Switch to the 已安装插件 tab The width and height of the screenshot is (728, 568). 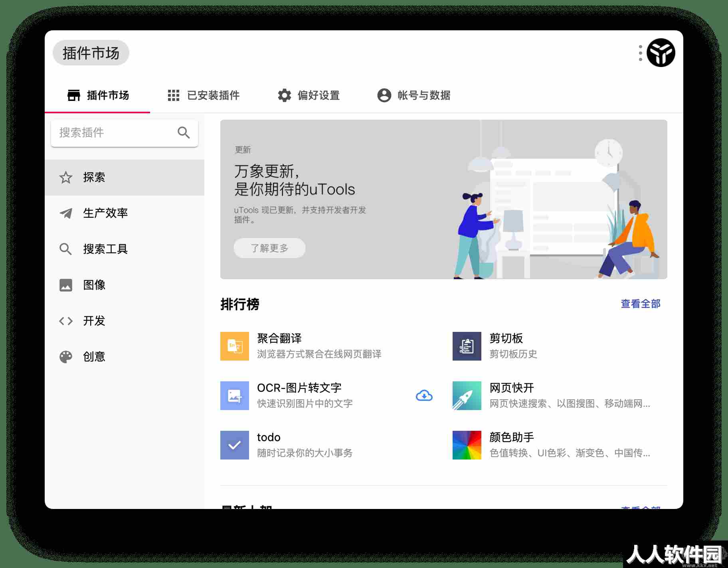(204, 95)
